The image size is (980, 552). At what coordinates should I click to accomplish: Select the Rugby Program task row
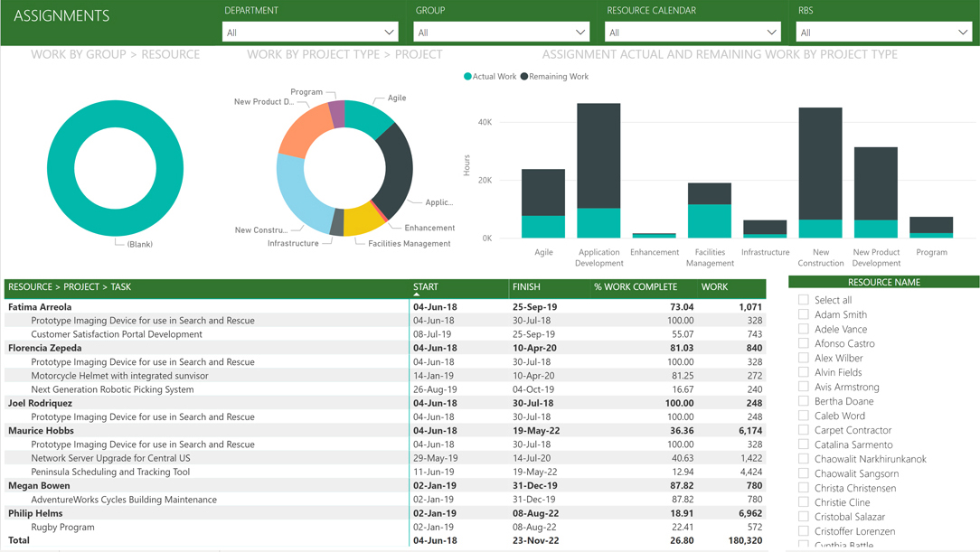(x=62, y=528)
